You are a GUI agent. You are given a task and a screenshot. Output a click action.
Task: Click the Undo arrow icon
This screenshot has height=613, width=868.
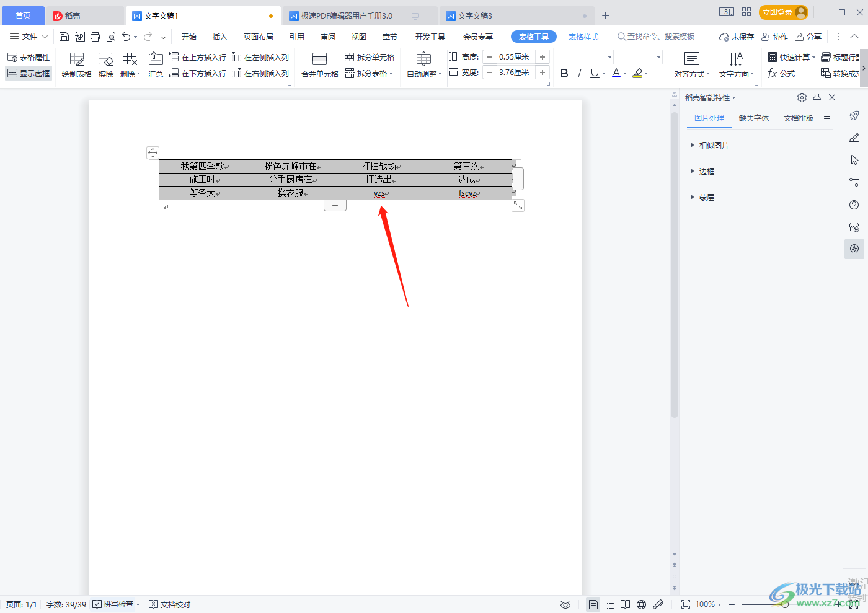point(126,37)
